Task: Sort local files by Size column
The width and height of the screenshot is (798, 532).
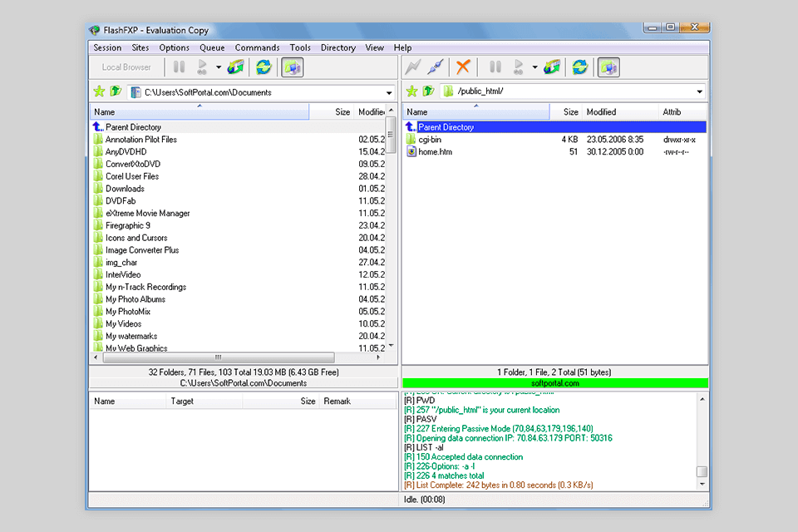Action: click(x=332, y=112)
